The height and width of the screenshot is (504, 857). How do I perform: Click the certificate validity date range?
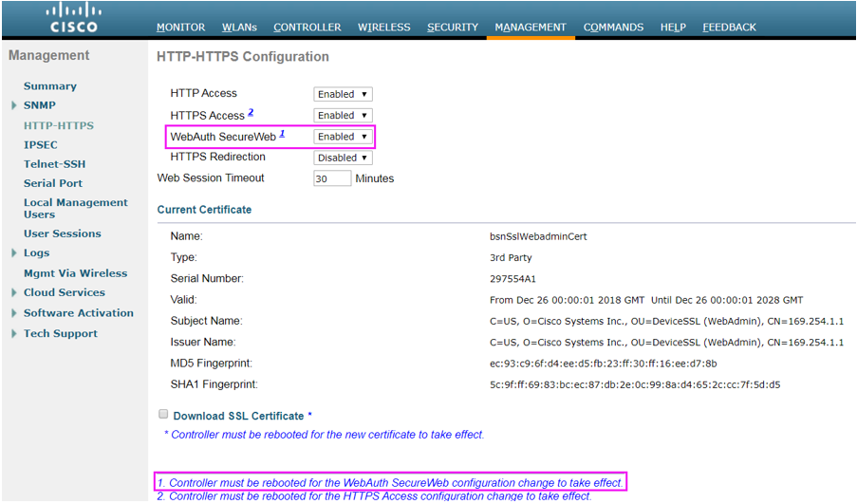click(646, 300)
